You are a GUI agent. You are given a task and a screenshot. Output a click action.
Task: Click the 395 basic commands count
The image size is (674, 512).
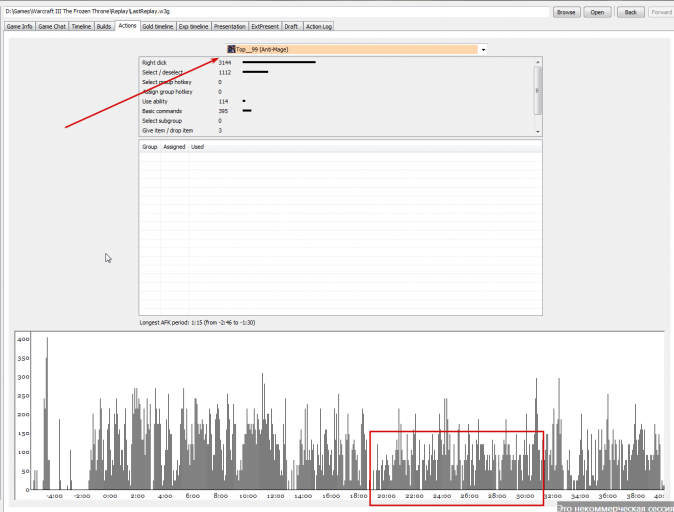pos(223,111)
